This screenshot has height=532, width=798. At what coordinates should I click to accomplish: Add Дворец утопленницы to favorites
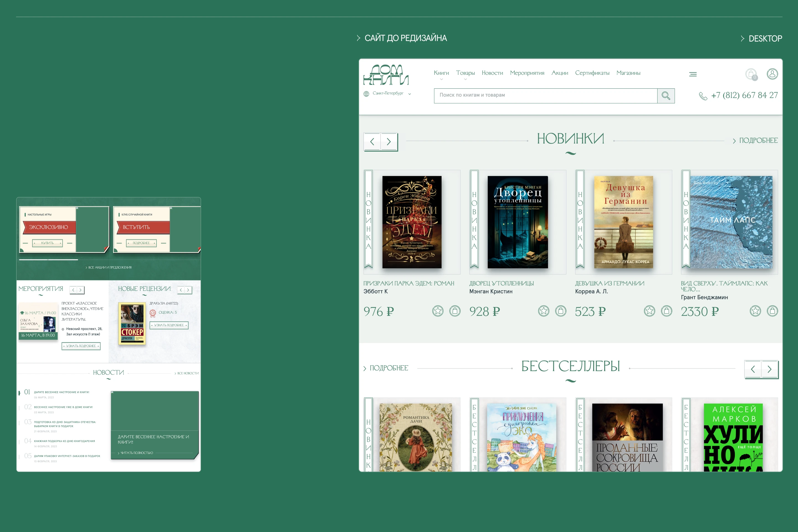coord(544,311)
